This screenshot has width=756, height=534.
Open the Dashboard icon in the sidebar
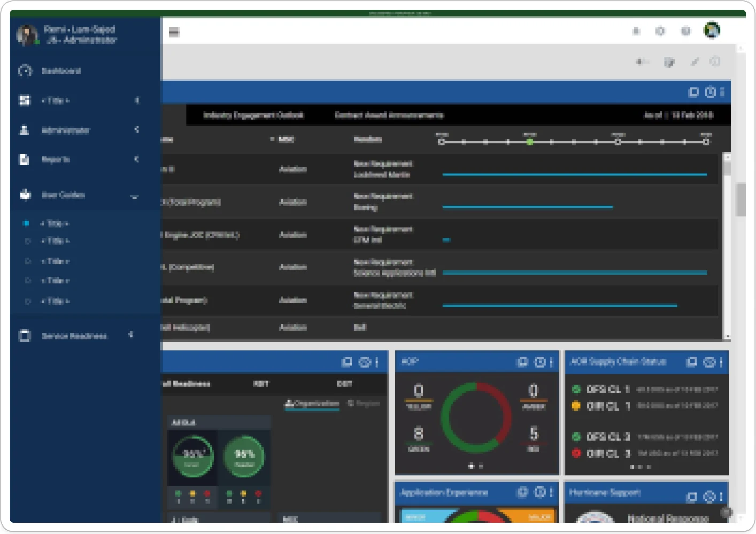25,71
